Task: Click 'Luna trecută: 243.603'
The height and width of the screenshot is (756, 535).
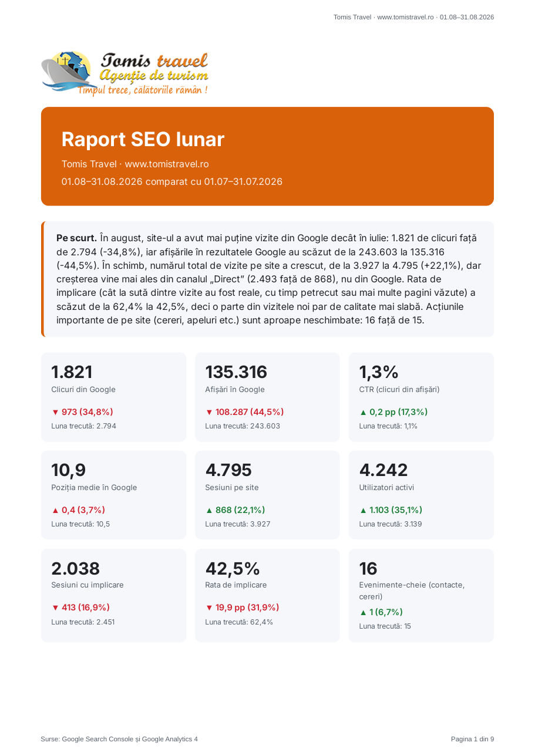Action: (x=243, y=426)
